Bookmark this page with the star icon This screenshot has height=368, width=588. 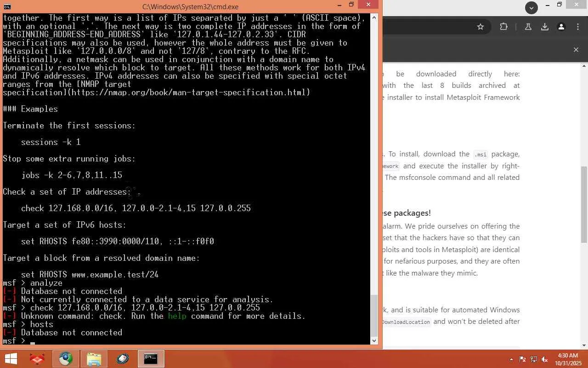[x=481, y=27]
